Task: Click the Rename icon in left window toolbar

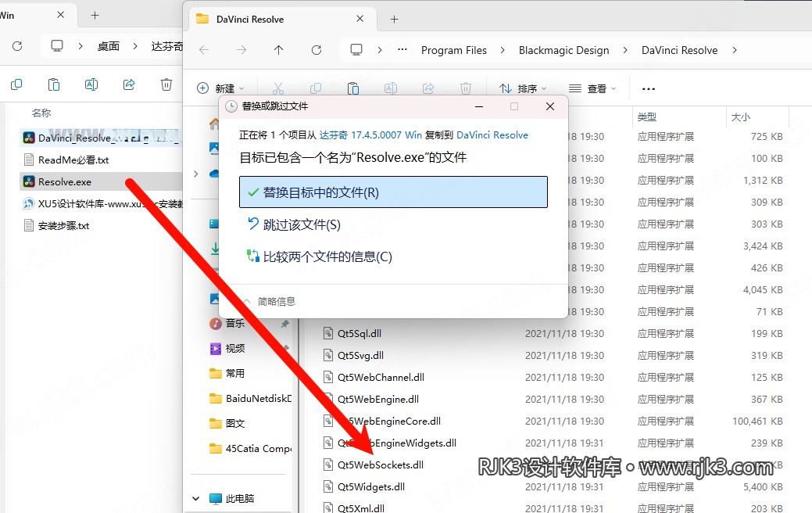Action: pyautogui.click(x=91, y=84)
